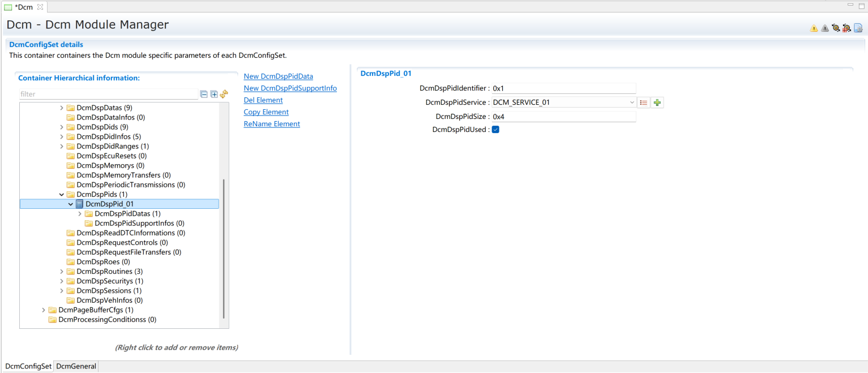Collapse the DcmDspPids folder
Viewport: 868px width, 373px height.
62,195
